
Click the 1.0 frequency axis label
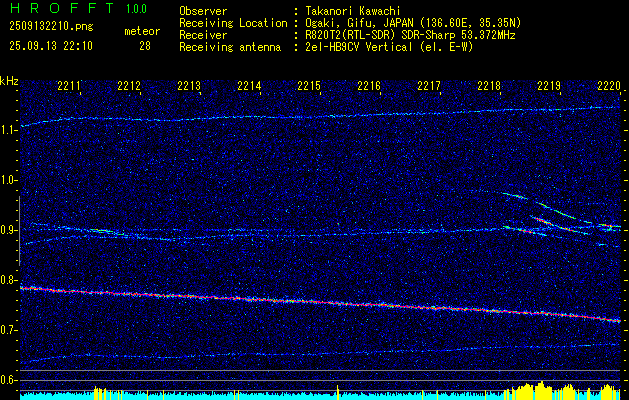tap(7, 180)
